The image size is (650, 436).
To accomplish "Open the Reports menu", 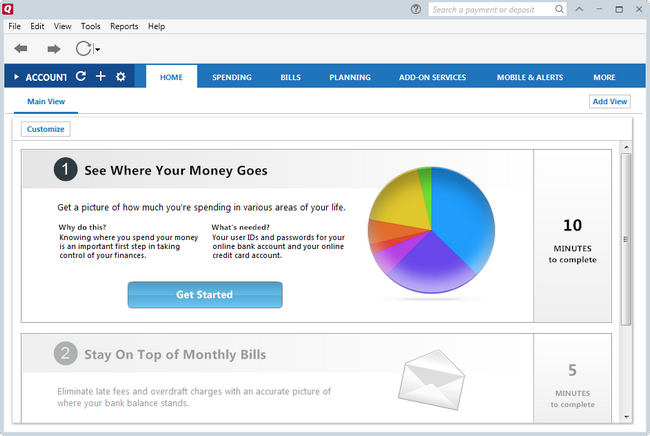I will pyautogui.click(x=124, y=26).
